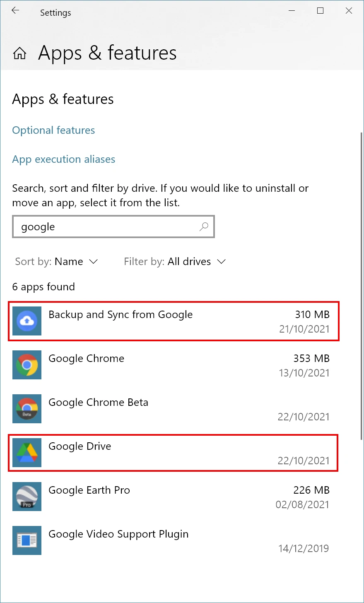Viewport: 364px width, 603px height.
Task: Open App execution aliases
Action: click(63, 159)
